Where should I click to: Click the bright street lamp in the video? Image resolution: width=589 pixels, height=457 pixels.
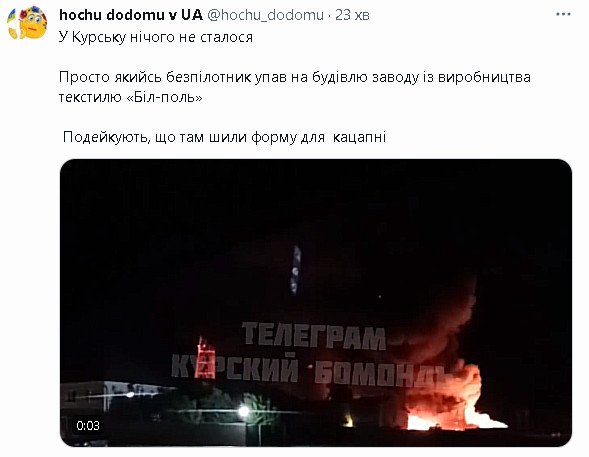(x=243, y=411)
